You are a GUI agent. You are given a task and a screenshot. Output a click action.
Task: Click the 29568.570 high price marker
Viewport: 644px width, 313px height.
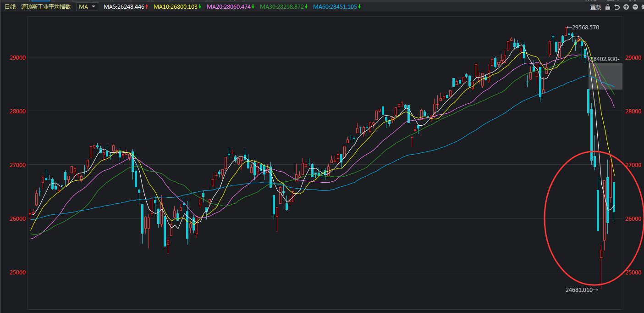(x=583, y=28)
